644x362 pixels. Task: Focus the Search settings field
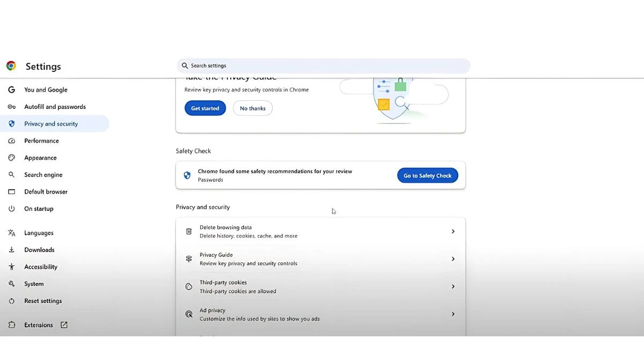click(324, 66)
